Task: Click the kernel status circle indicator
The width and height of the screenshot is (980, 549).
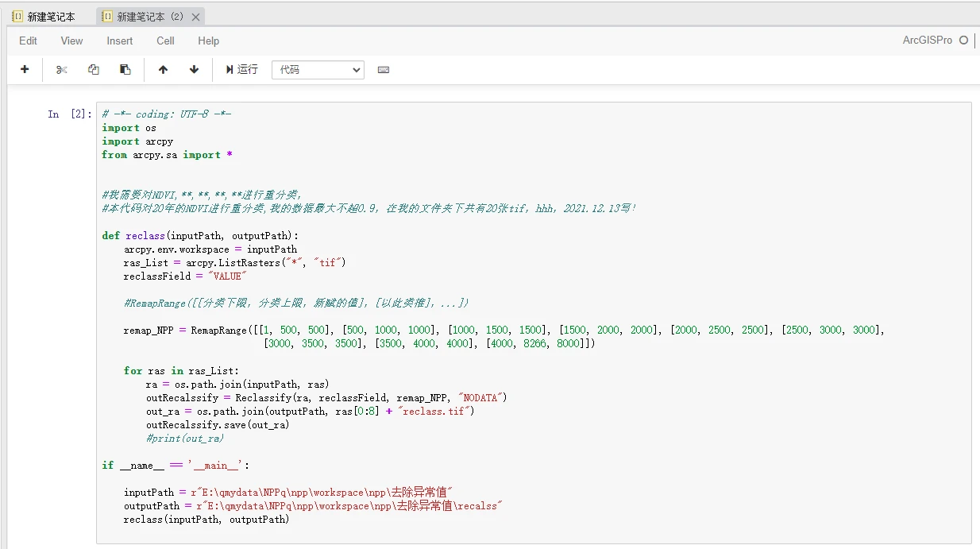Action: (963, 40)
